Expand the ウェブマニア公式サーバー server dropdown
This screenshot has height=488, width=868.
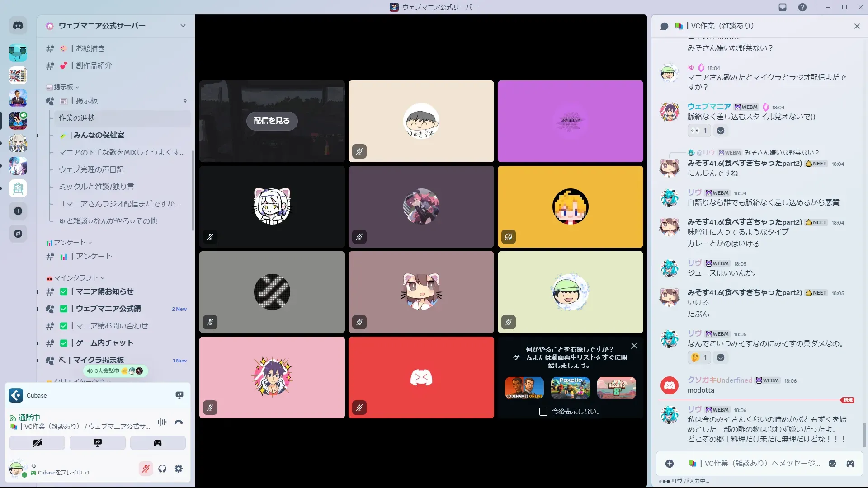[x=183, y=26]
